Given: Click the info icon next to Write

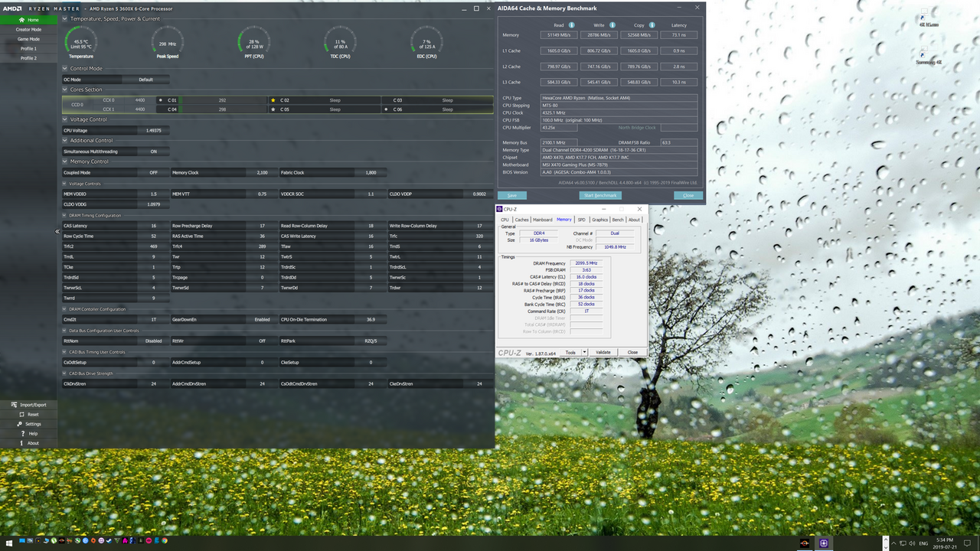Looking at the screenshot, I should pos(612,25).
